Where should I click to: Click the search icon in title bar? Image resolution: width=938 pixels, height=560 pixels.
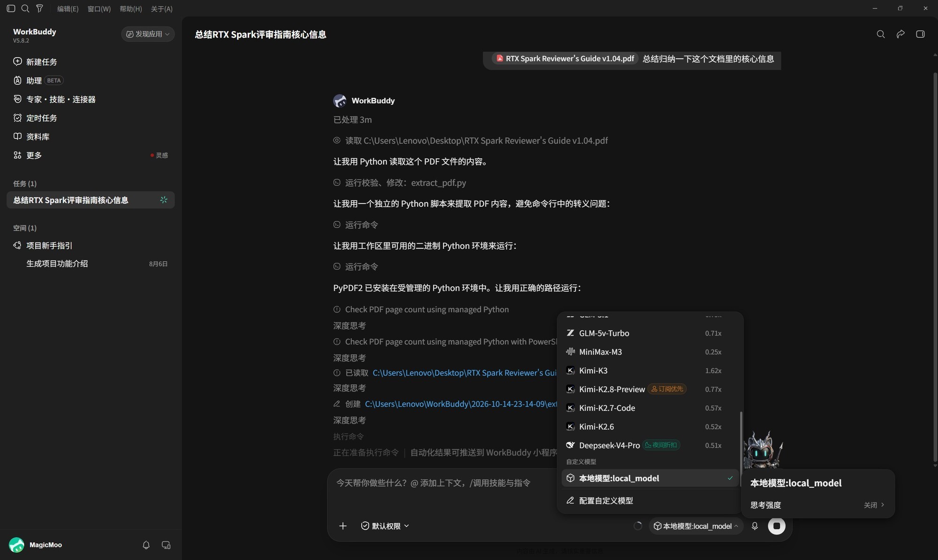point(25,8)
